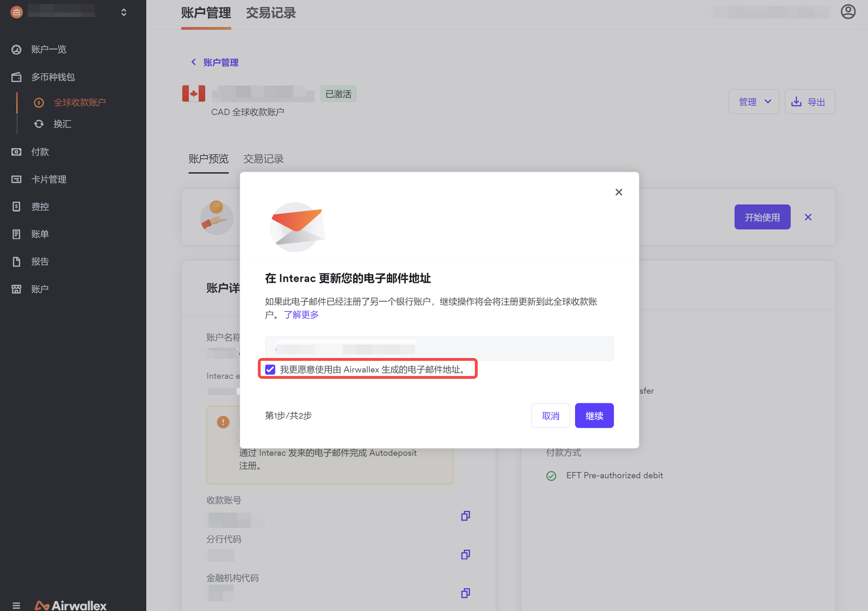Click the back chevron beside 账户管理
The height and width of the screenshot is (611, 868).
coord(194,62)
